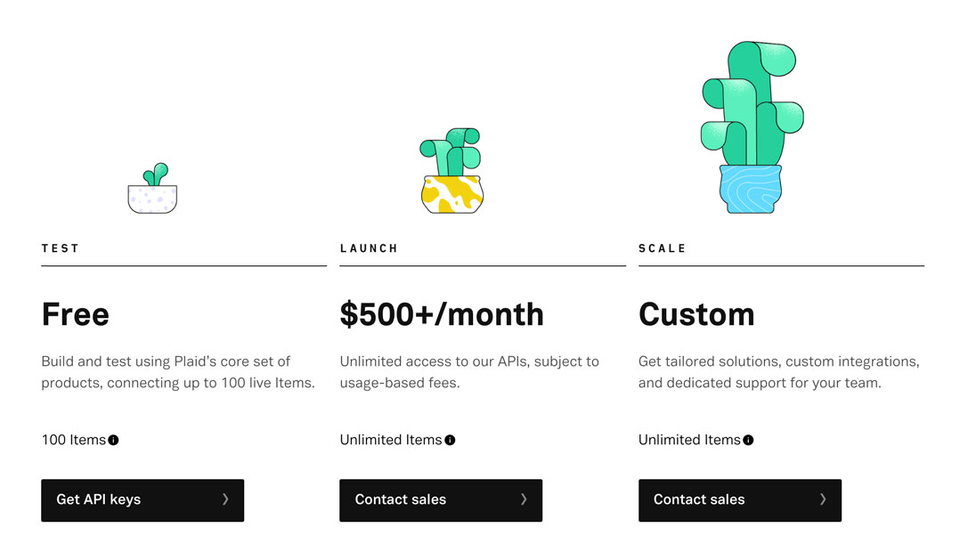This screenshot has height=560, width=968.
Task: Show the Scale plan Unlimited Items info tooltip
Action: 748,440
